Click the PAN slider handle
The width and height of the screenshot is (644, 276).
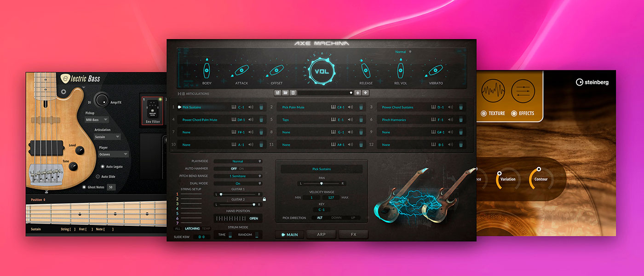point(321,184)
